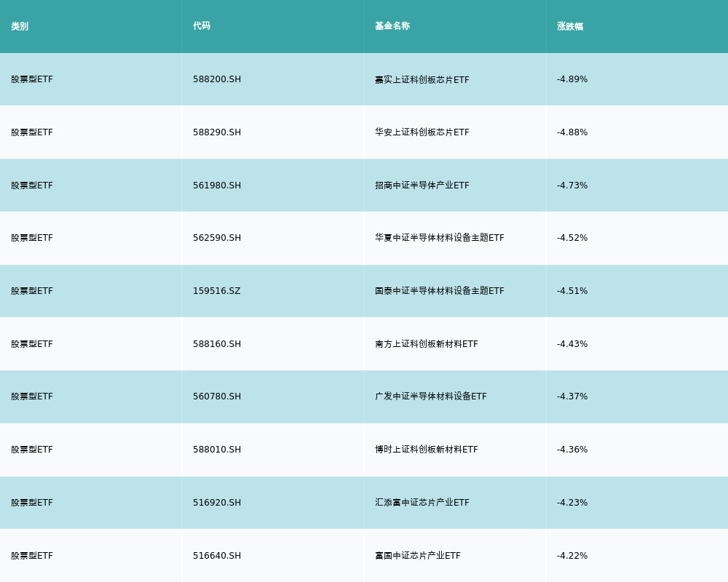Select fund code 588200.SH
The width and height of the screenshot is (728, 582).
click(x=217, y=79)
